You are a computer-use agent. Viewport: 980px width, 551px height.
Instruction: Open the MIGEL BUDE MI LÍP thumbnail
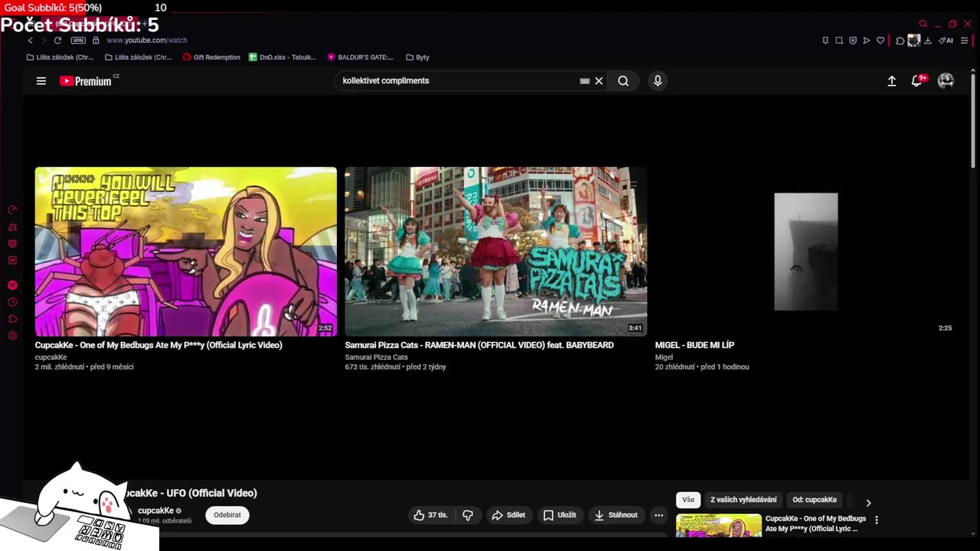pos(805,252)
